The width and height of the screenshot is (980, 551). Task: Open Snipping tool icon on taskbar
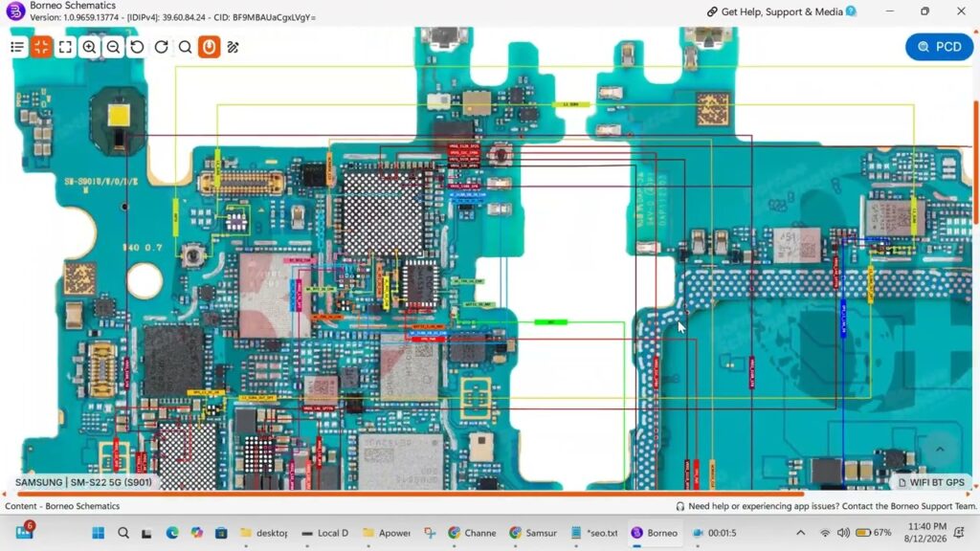coord(430,533)
